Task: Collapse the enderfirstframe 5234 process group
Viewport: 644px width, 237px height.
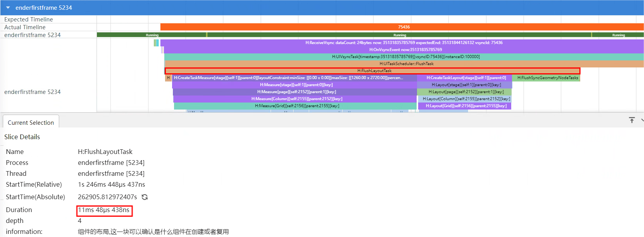Action: coord(8,8)
